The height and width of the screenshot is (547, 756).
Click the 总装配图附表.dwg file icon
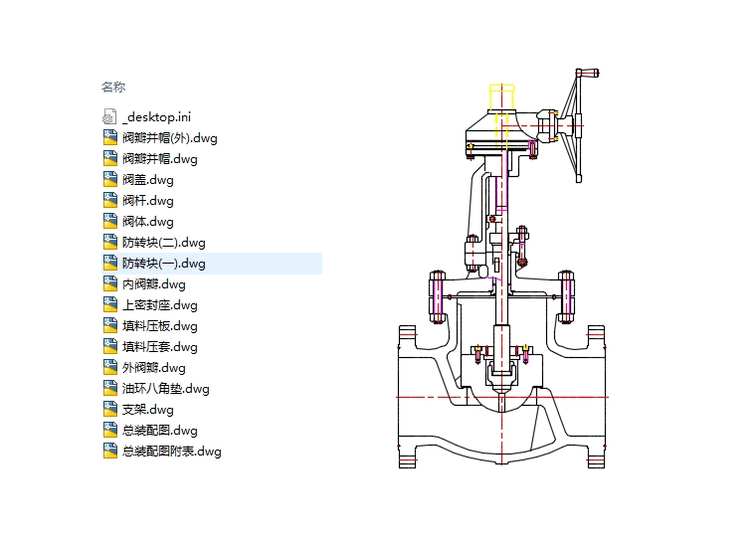click(109, 452)
